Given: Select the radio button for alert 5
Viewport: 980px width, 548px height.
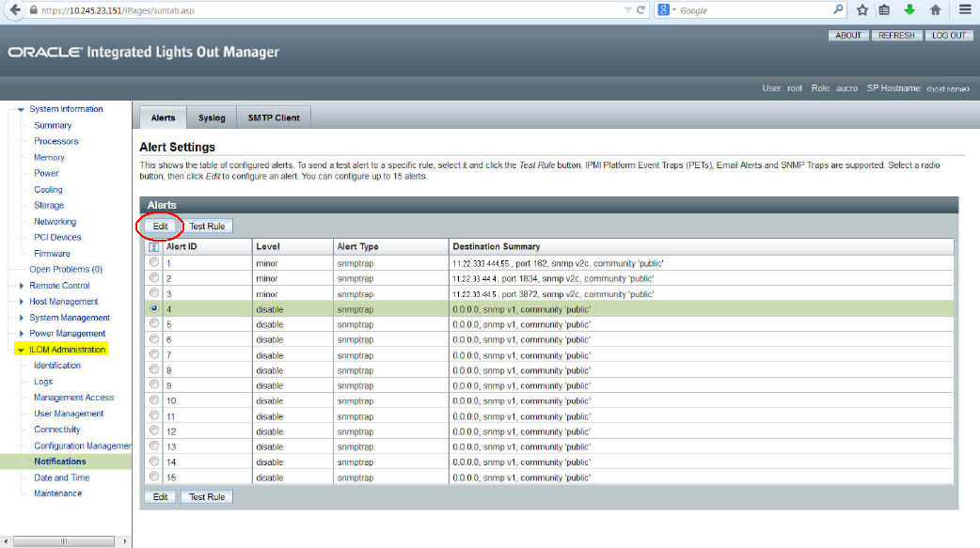Looking at the screenshot, I should point(153,323).
